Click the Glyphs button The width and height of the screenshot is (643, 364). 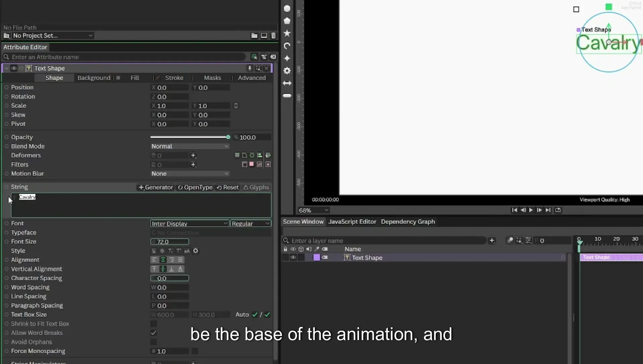point(256,187)
